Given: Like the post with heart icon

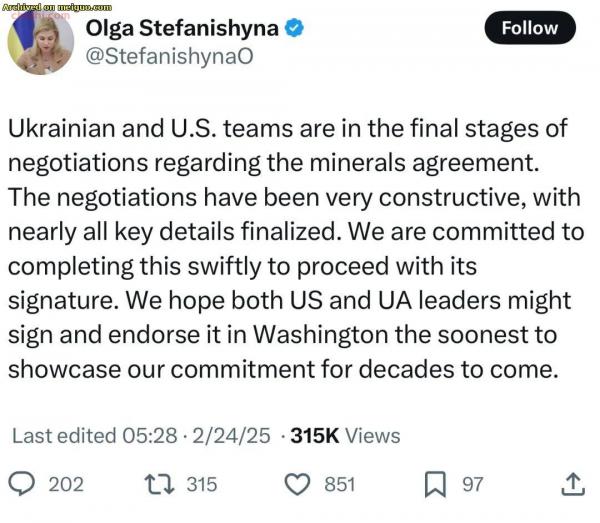Looking at the screenshot, I should click(x=298, y=484).
